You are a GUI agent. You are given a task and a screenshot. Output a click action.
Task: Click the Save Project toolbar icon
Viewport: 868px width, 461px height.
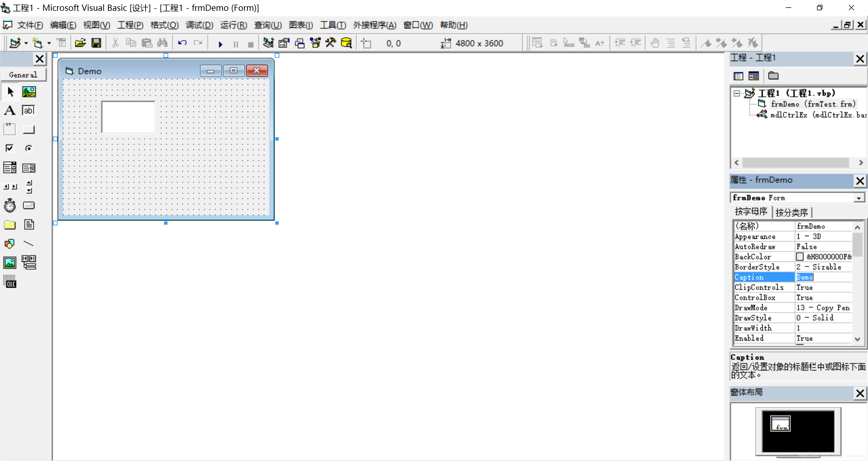[x=96, y=43]
